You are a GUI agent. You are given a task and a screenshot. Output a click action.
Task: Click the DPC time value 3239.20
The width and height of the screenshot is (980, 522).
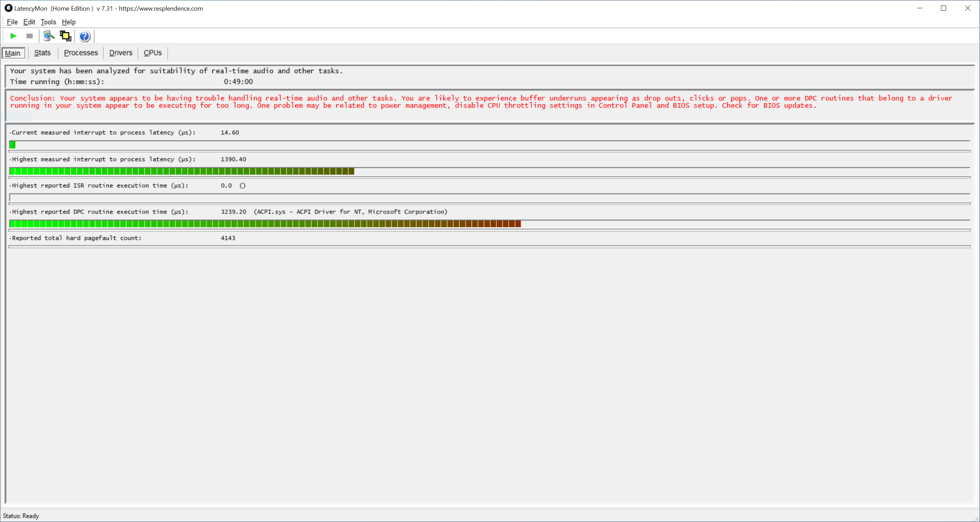[233, 212]
